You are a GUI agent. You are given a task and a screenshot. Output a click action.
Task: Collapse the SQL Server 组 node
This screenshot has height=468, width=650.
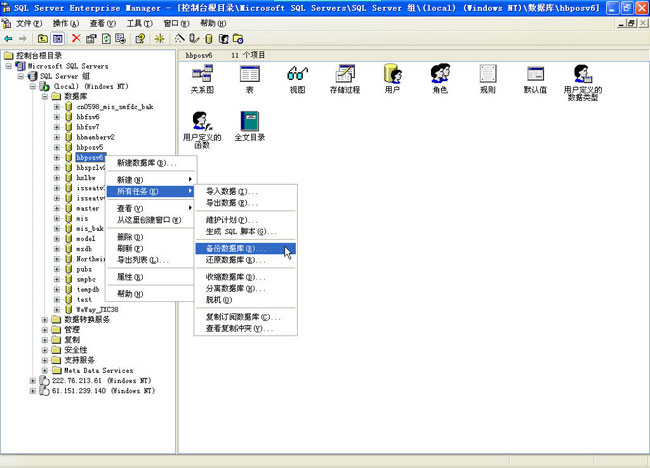pos(21,76)
